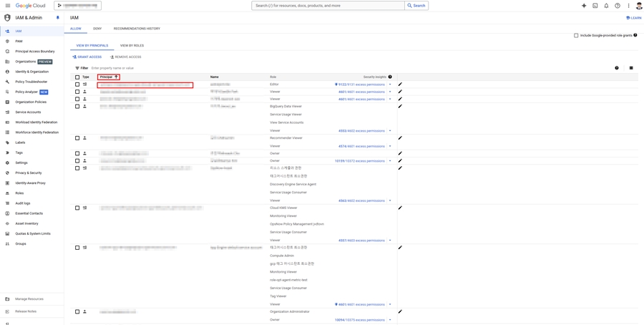
Task: Open the project selector dropdown
Action: (x=78, y=6)
